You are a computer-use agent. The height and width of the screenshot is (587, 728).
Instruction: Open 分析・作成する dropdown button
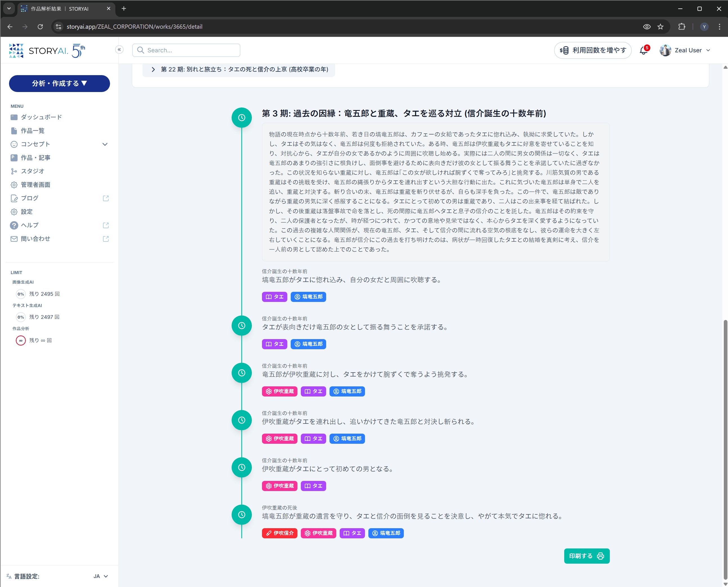click(59, 84)
